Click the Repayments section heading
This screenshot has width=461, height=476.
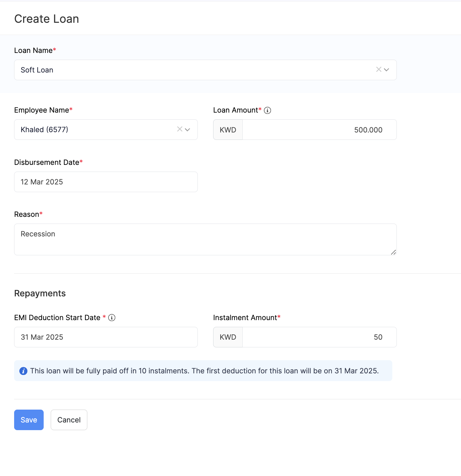(x=40, y=293)
